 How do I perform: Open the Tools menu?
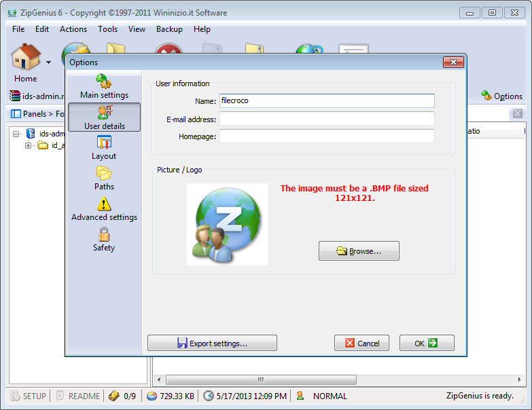[107, 29]
